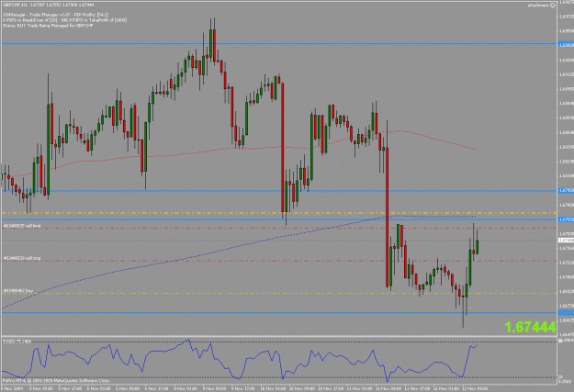The height and width of the screenshot is (392, 574).
Task: Click the 'Status: BUY Trade Being Managed' text line
Action: 48,26
